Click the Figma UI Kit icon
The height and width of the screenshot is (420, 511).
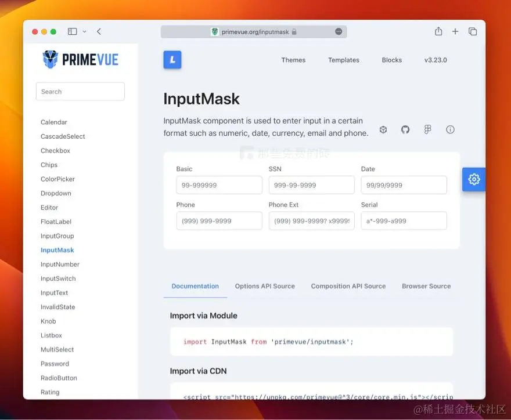(x=427, y=129)
